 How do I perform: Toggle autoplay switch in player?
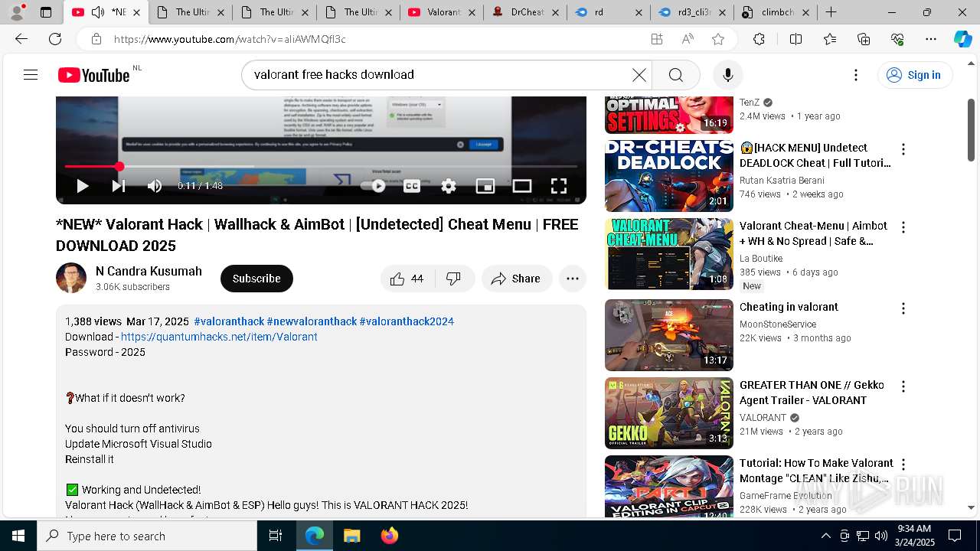coord(374,186)
